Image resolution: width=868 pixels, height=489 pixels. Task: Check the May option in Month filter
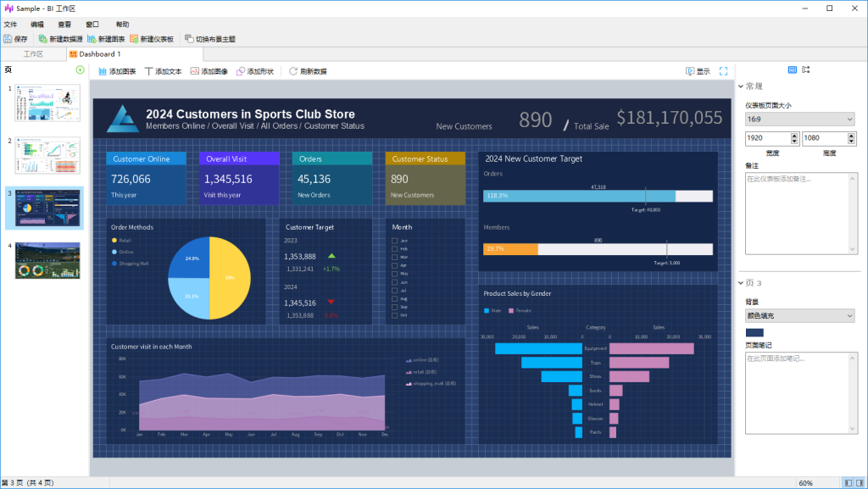[395, 274]
